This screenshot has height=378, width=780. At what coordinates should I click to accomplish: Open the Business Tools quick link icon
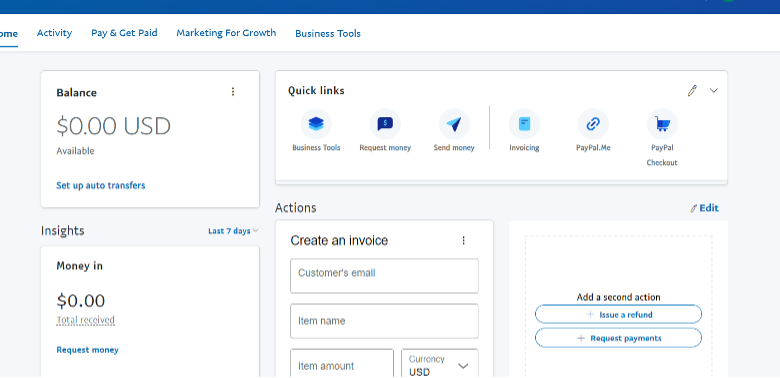(316, 124)
